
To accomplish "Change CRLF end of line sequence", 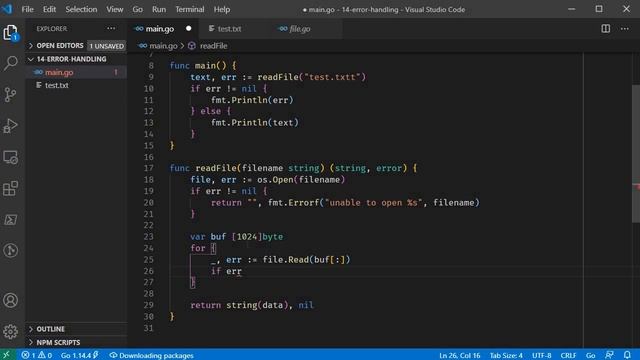I will tap(568, 355).
